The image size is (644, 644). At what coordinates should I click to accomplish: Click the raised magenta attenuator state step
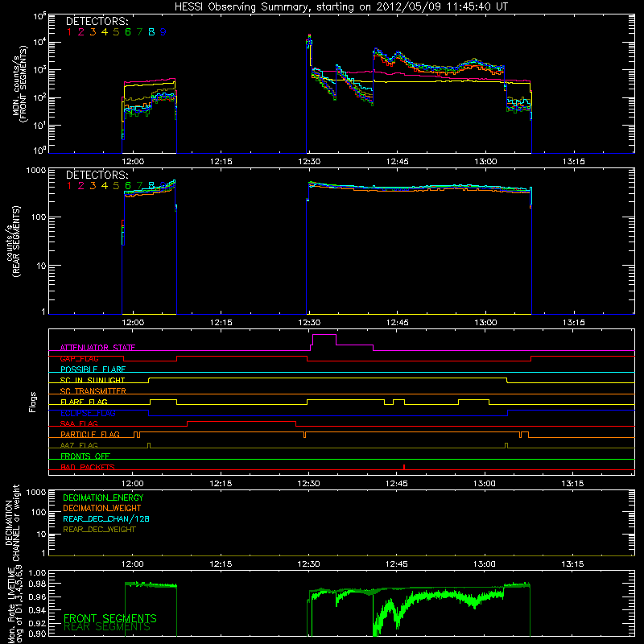(x=324, y=335)
